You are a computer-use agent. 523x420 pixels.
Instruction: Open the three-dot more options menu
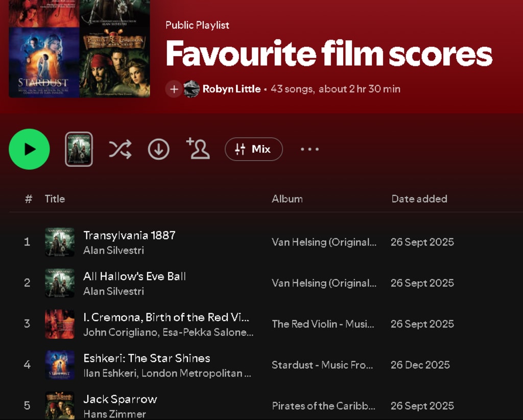pos(310,149)
